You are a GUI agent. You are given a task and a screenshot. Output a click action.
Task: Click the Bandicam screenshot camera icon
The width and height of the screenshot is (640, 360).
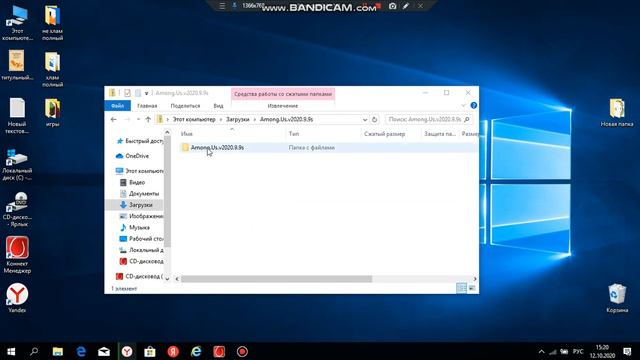[392, 6]
